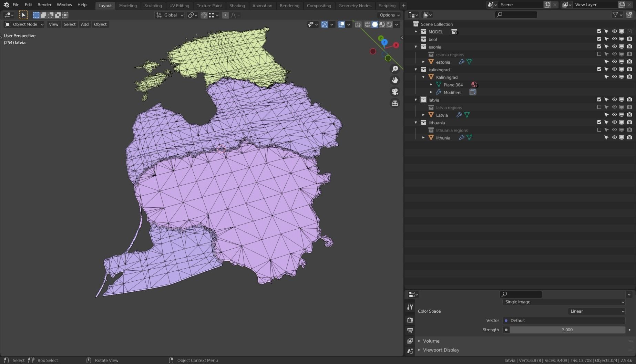This screenshot has width=636, height=364.
Task: Toggle proportional editing icon
Action: [225, 15]
